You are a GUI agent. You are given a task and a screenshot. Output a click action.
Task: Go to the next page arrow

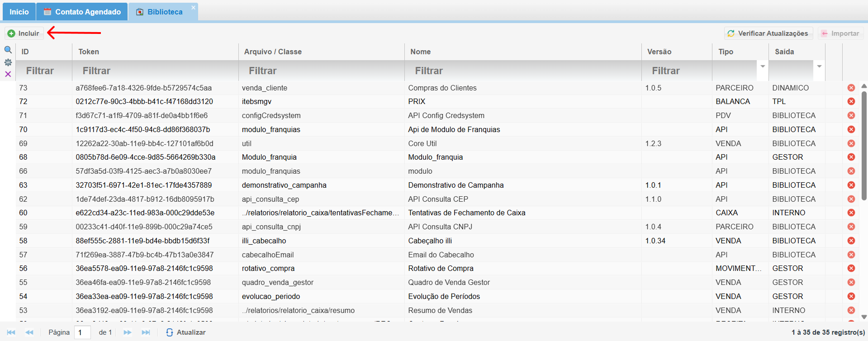tap(128, 332)
